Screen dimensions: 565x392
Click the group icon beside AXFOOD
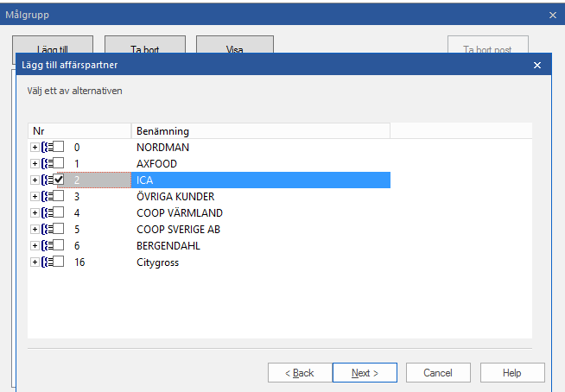[47, 163]
